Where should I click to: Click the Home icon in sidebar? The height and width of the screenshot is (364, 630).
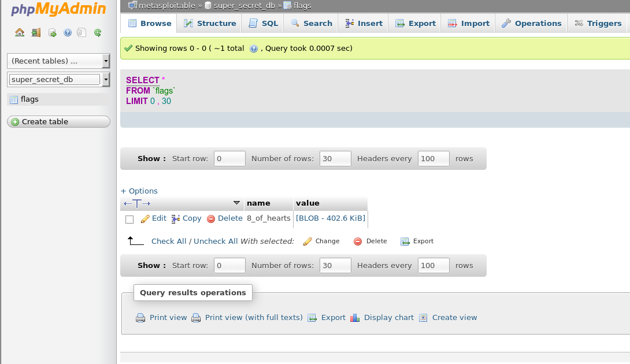(x=19, y=32)
